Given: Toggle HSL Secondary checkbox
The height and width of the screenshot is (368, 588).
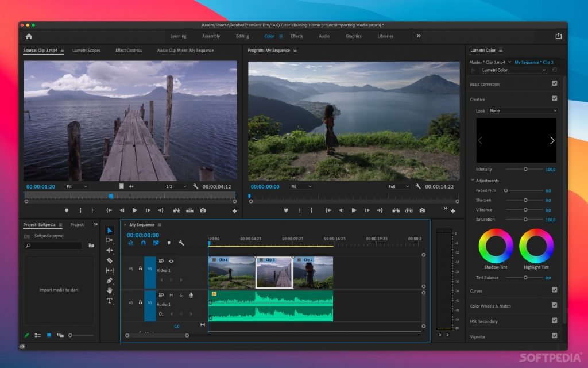Looking at the screenshot, I should point(554,320).
